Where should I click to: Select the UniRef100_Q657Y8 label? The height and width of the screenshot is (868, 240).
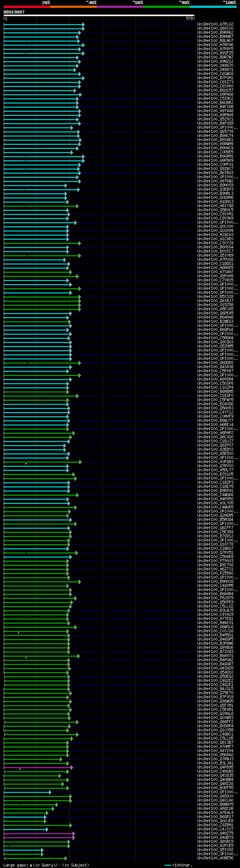click(215, 132)
